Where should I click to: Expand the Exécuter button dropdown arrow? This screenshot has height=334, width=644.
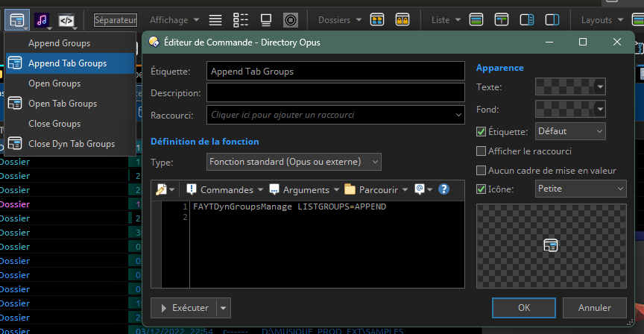[x=224, y=308]
